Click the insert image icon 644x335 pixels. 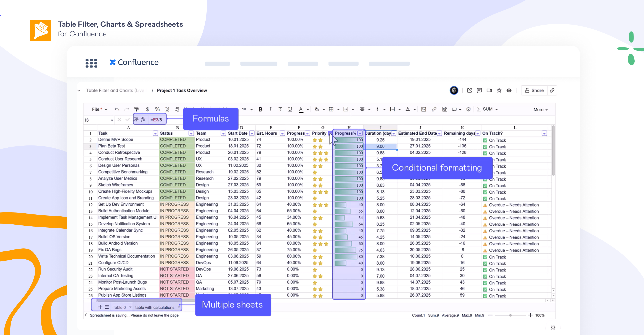coord(423,109)
